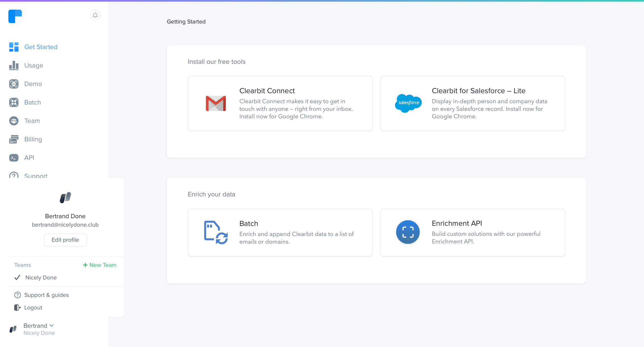
Task: Click the Salesforce cloud icon
Action: (408, 103)
